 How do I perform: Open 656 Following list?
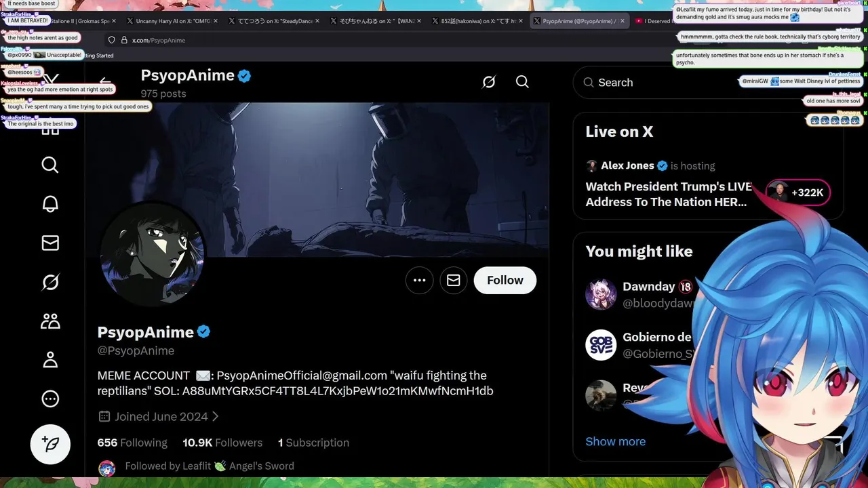coord(132,443)
